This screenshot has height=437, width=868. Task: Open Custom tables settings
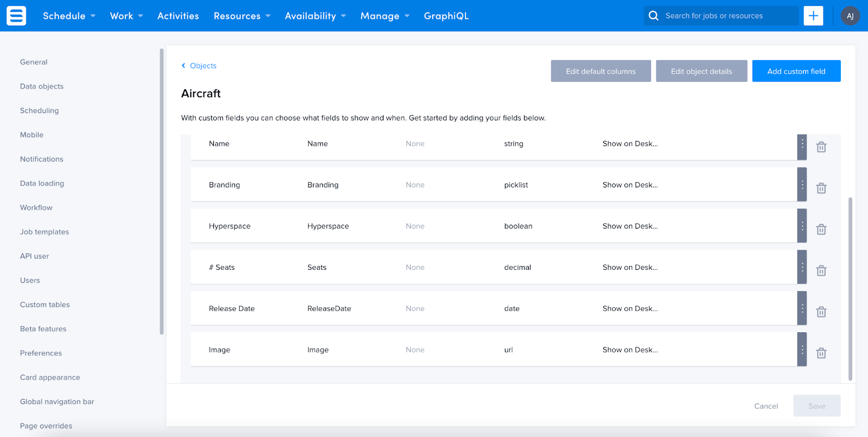point(45,305)
